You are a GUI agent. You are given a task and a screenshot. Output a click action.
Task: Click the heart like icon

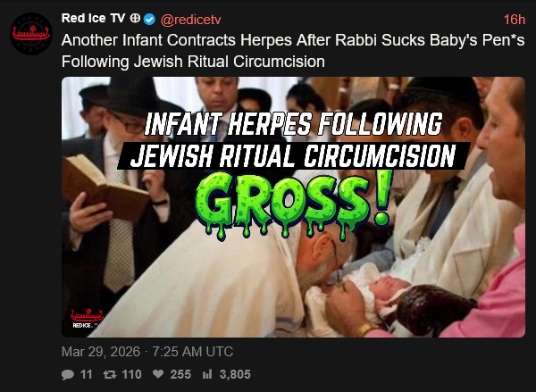coord(158,374)
